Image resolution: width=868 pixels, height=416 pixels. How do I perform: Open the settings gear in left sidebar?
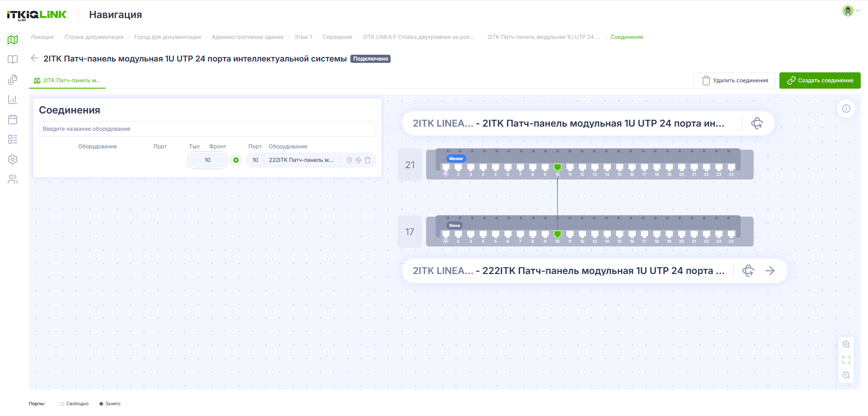coord(13,159)
